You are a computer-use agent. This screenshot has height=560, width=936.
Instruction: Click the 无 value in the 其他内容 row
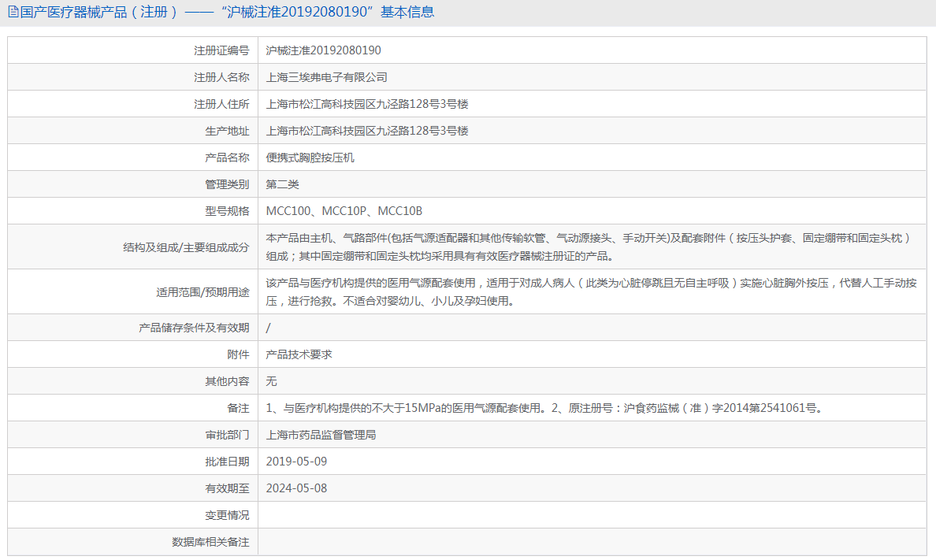pyautogui.click(x=271, y=381)
